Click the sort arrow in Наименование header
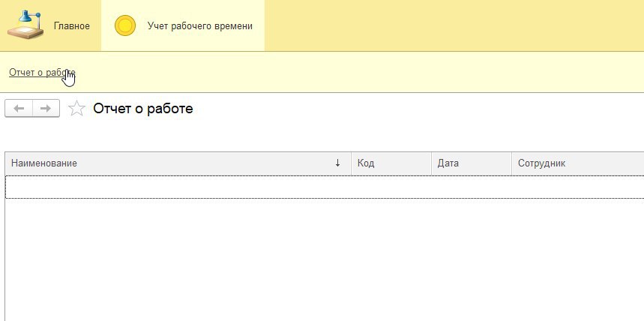The image size is (644, 321). pyautogui.click(x=337, y=163)
